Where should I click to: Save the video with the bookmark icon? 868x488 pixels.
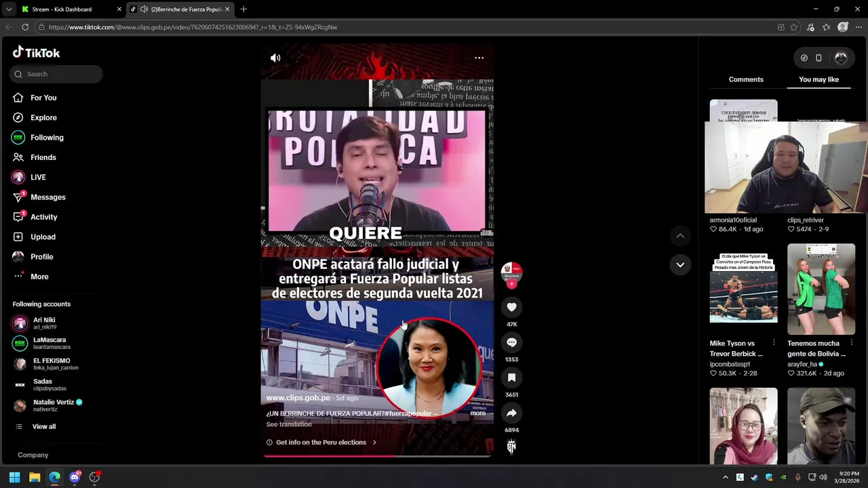[511, 378]
